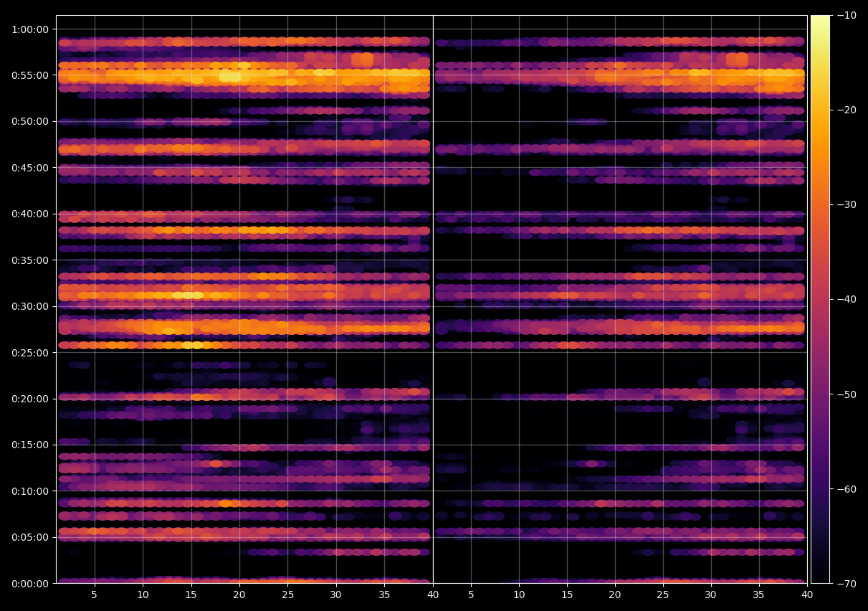Click the 0:50:00 time axis label

29,121
